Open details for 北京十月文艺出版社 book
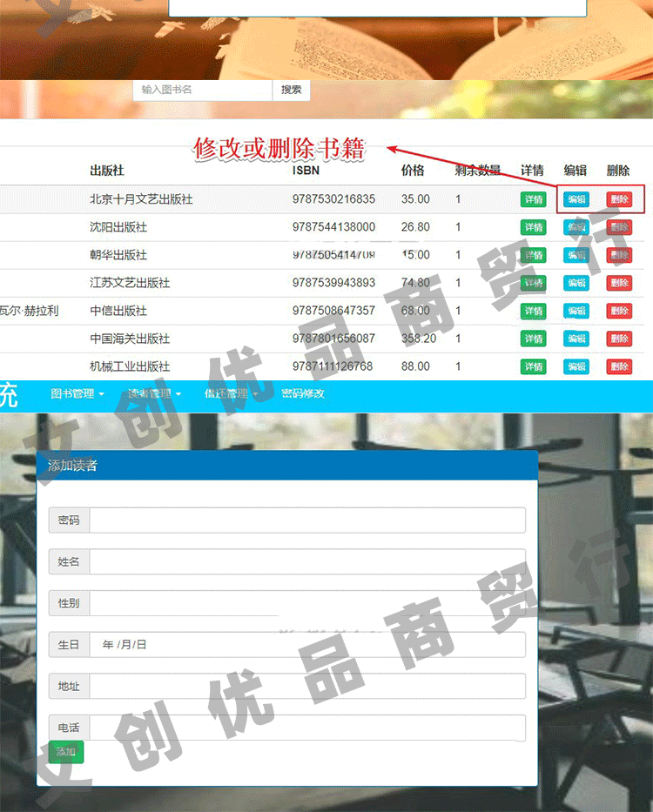Screen dimensions: 653x812 pyautogui.click(x=533, y=199)
